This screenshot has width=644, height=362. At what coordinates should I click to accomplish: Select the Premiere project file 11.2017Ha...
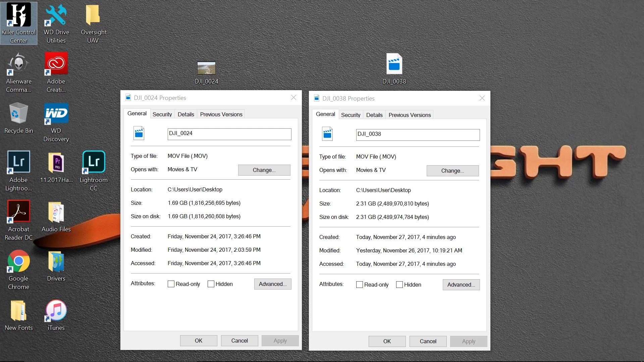pyautogui.click(x=56, y=163)
